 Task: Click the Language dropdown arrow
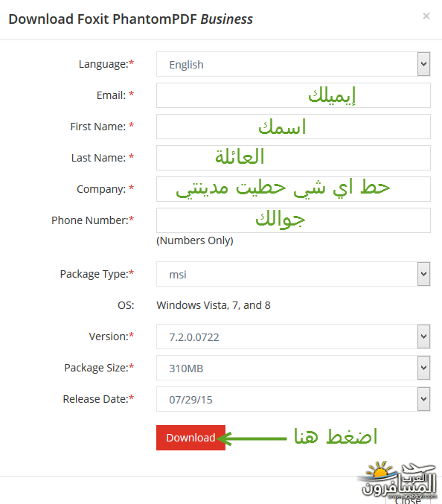click(423, 64)
